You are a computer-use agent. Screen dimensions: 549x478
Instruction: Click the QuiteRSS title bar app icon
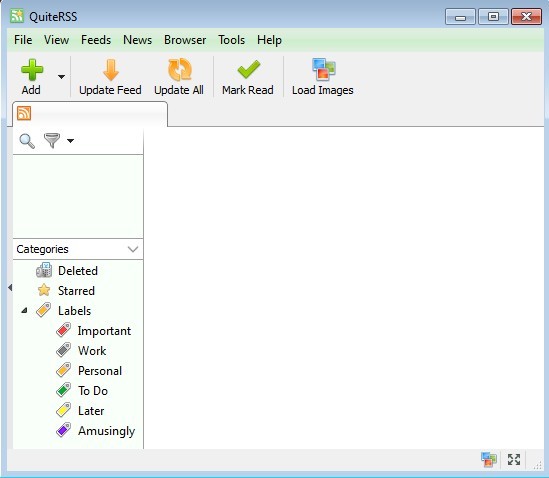coord(17,16)
